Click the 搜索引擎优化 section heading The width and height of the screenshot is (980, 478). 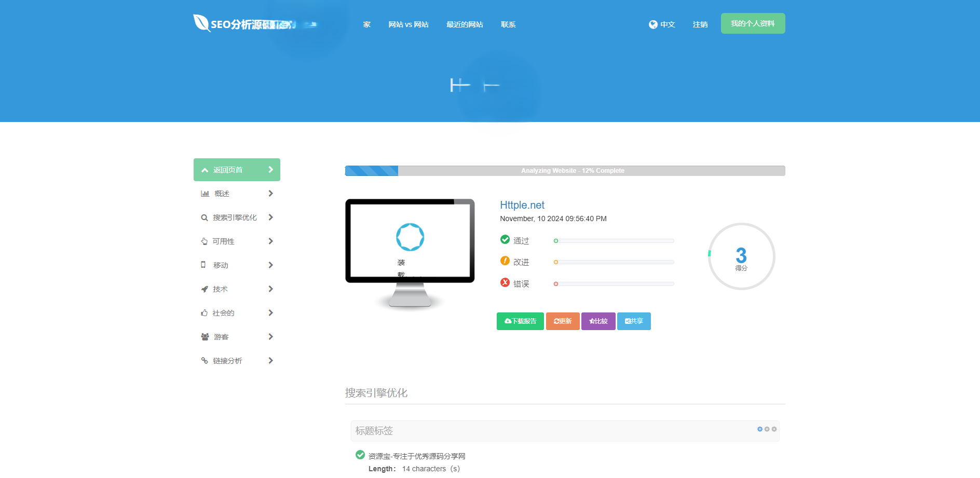coord(376,393)
